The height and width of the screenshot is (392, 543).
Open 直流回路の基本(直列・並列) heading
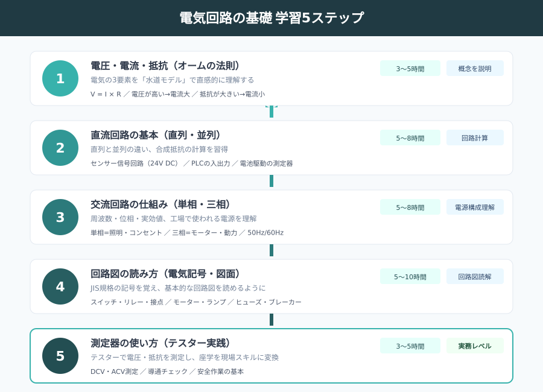[x=157, y=135]
